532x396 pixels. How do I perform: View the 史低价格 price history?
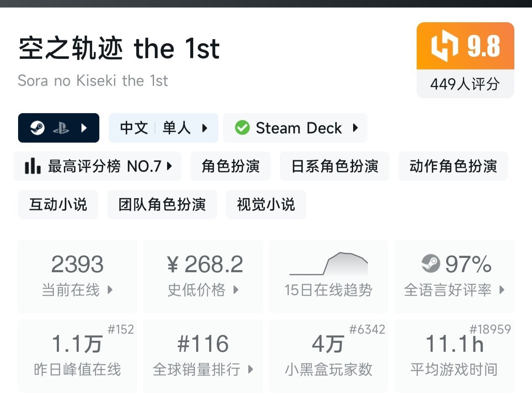pos(203,276)
